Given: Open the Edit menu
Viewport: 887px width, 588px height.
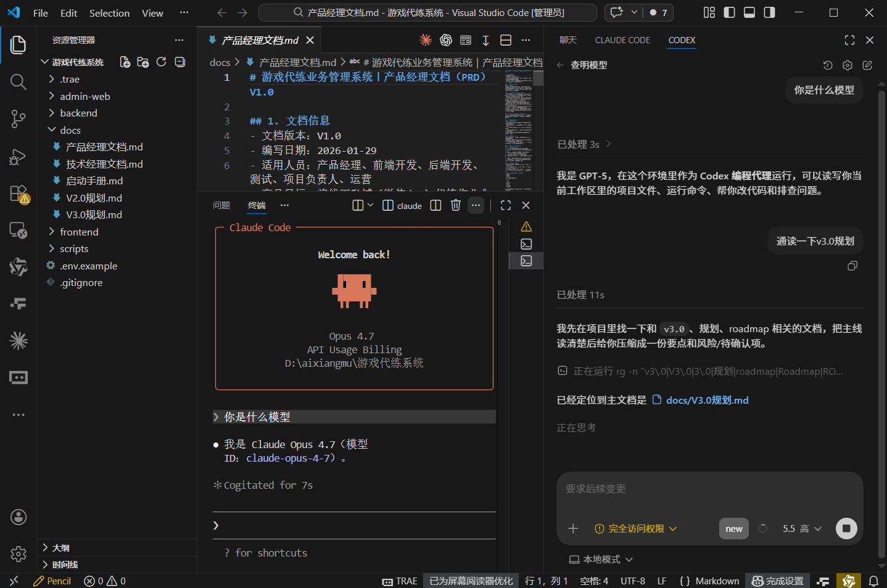Looking at the screenshot, I should pyautogui.click(x=68, y=12).
